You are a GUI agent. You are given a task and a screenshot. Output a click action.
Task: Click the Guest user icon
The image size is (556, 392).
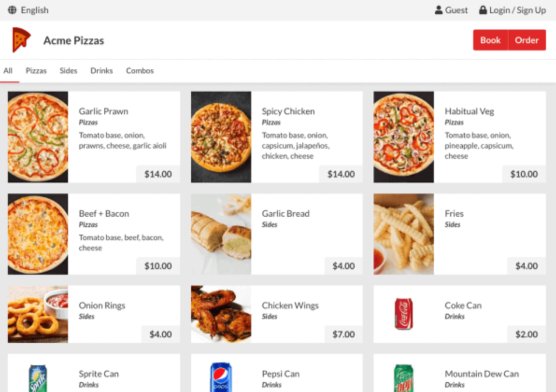point(439,10)
